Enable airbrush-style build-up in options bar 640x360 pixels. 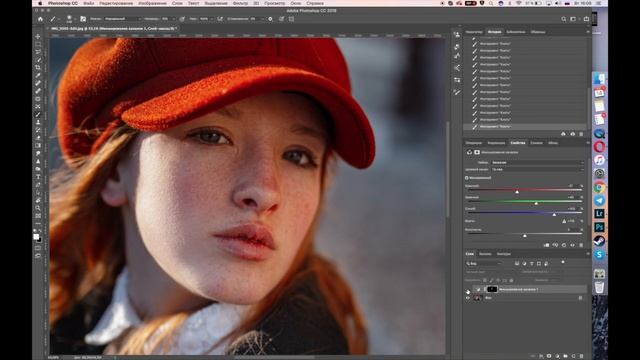[x=220, y=19]
